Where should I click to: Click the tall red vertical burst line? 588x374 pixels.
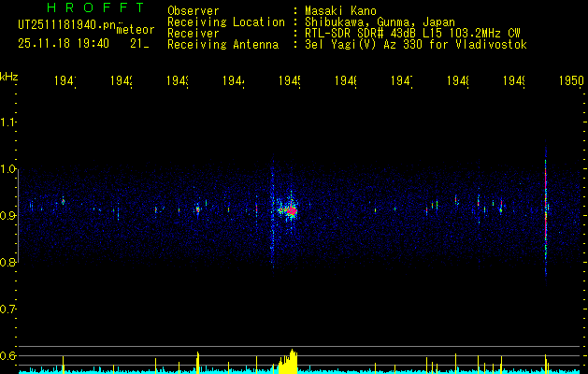click(x=546, y=212)
